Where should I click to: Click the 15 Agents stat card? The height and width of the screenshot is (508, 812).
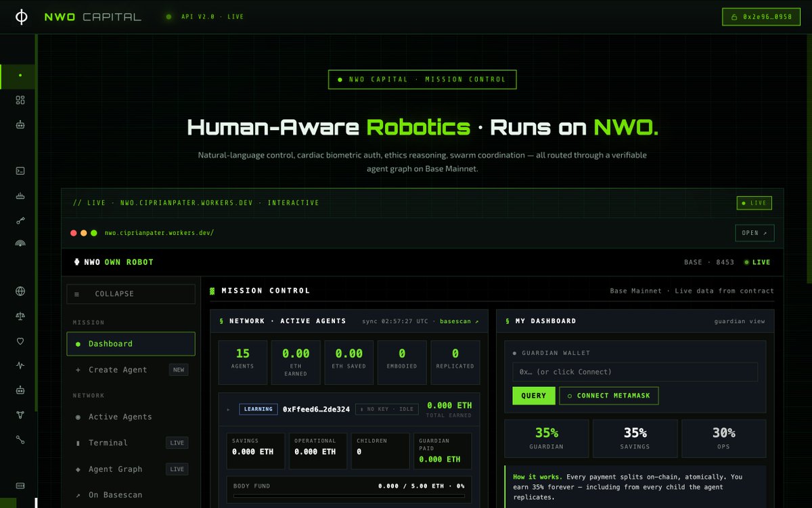[243, 362]
